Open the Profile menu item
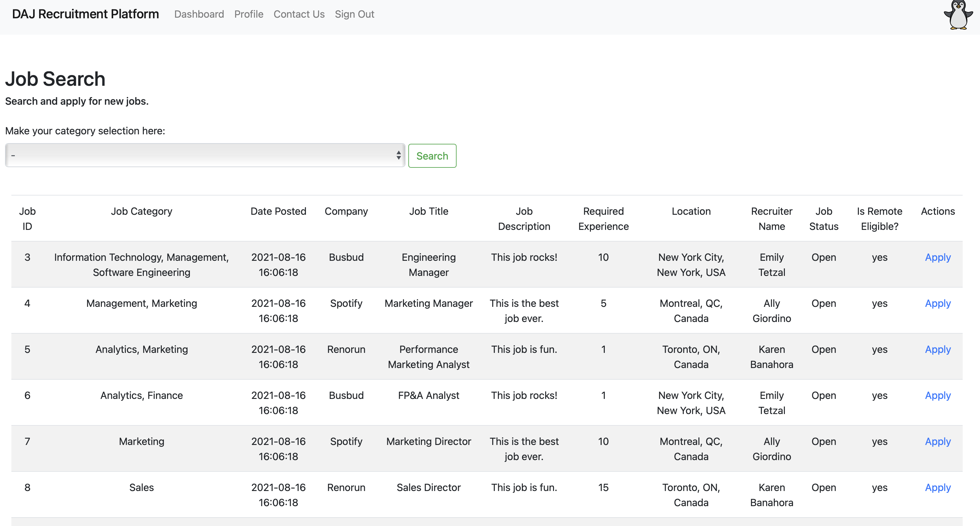The width and height of the screenshot is (980, 526). pyautogui.click(x=249, y=14)
